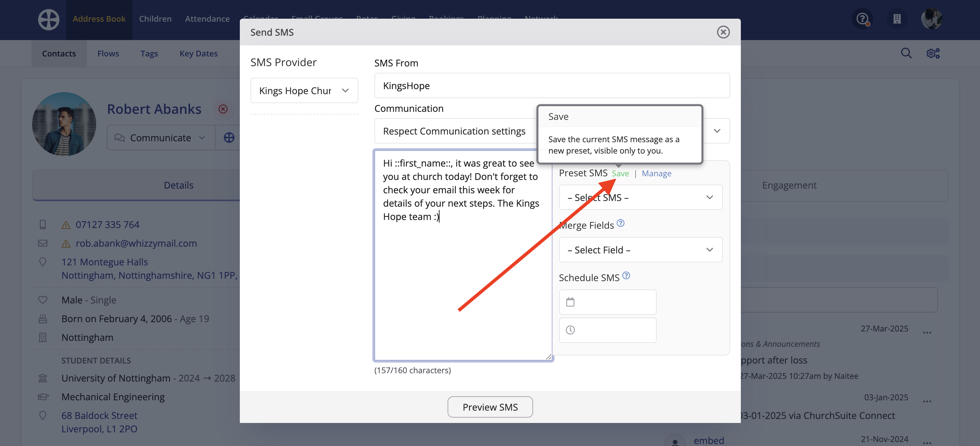Click the schedule time input field
Viewport: 980px width, 446px height.
click(608, 330)
